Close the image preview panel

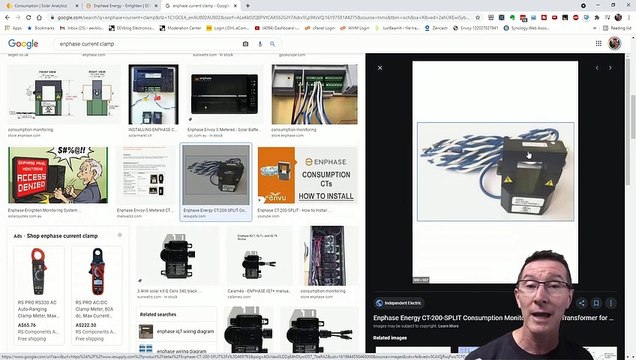(x=380, y=68)
